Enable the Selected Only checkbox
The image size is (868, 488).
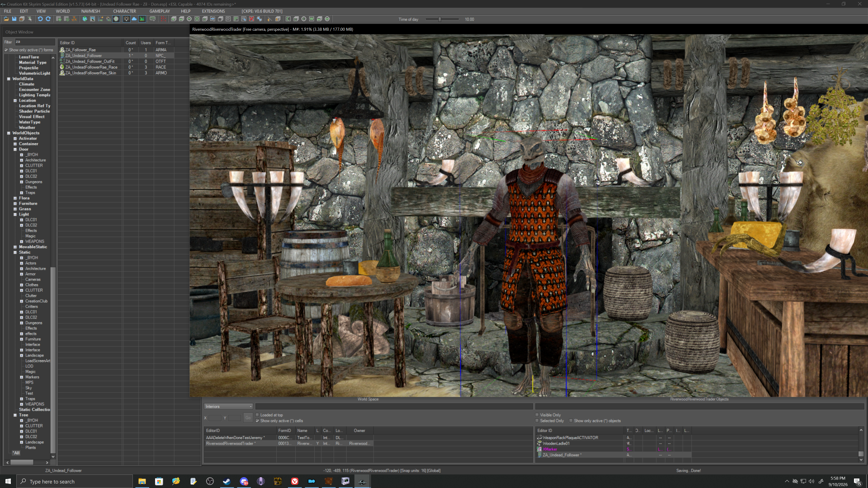coord(537,421)
